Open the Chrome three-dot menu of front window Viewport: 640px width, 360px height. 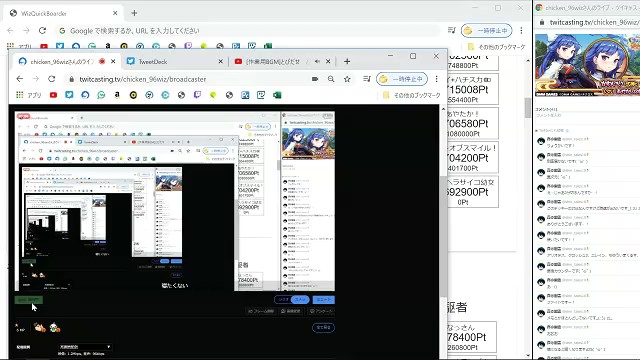pos(437,79)
